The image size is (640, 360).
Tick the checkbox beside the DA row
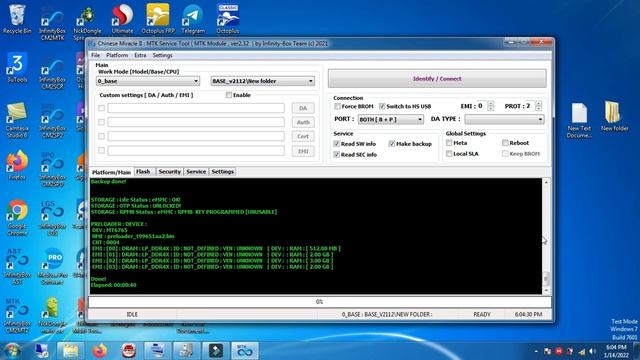click(102, 108)
